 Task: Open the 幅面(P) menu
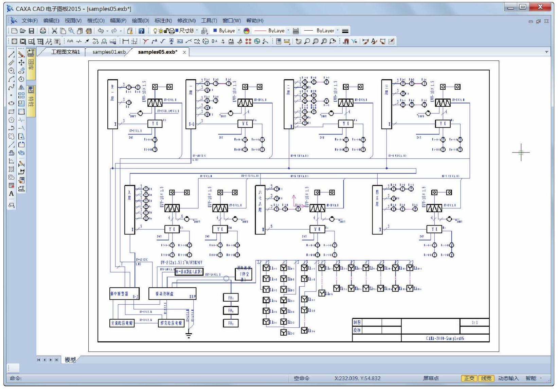point(118,21)
